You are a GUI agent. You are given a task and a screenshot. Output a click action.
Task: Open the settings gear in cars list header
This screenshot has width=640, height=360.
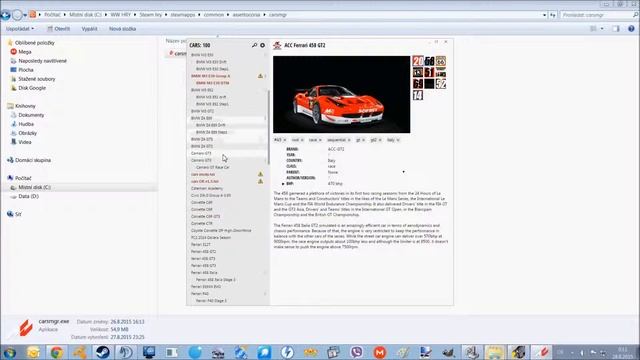point(262,45)
